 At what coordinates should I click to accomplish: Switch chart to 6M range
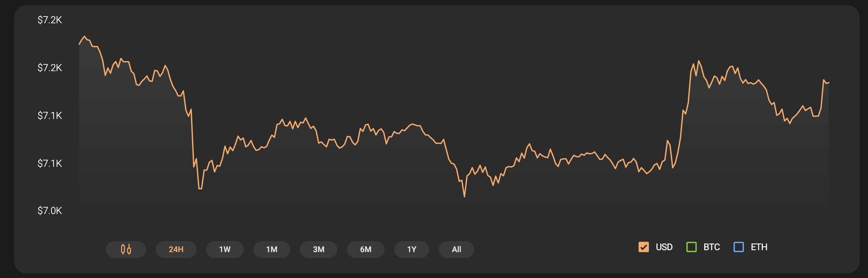365,249
